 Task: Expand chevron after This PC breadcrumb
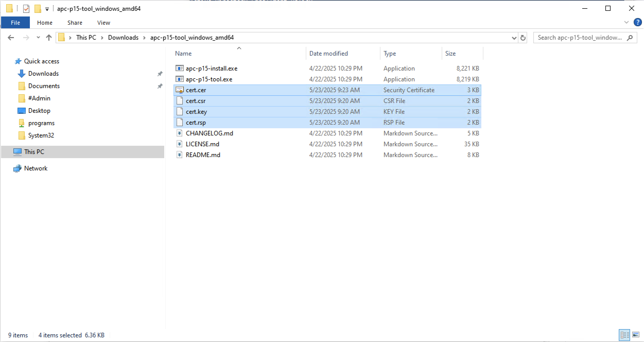coord(102,38)
